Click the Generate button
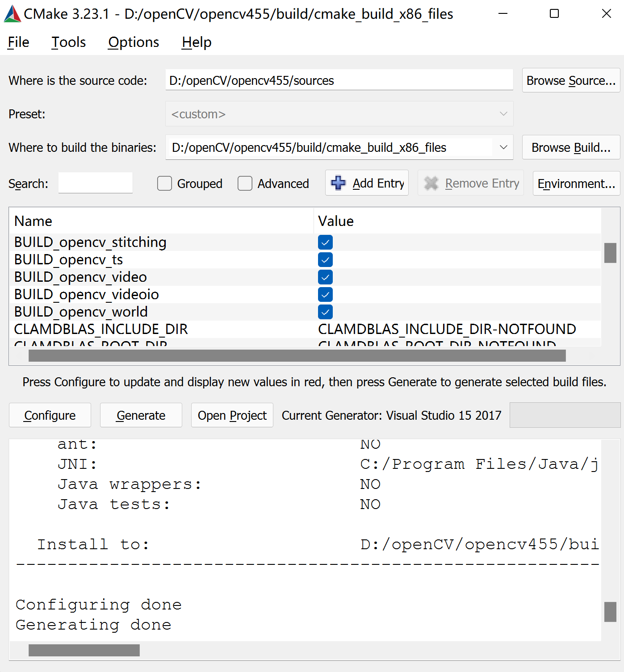 tap(141, 415)
